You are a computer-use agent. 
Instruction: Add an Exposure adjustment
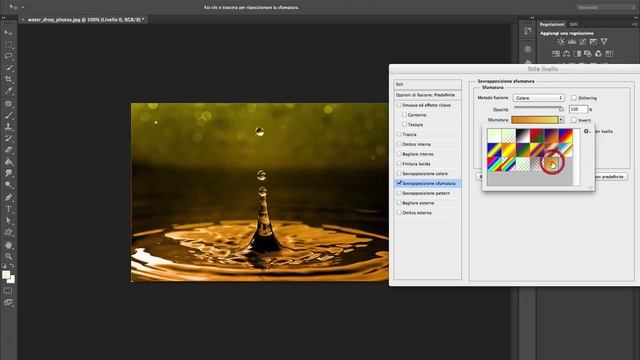(x=593, y=42)
